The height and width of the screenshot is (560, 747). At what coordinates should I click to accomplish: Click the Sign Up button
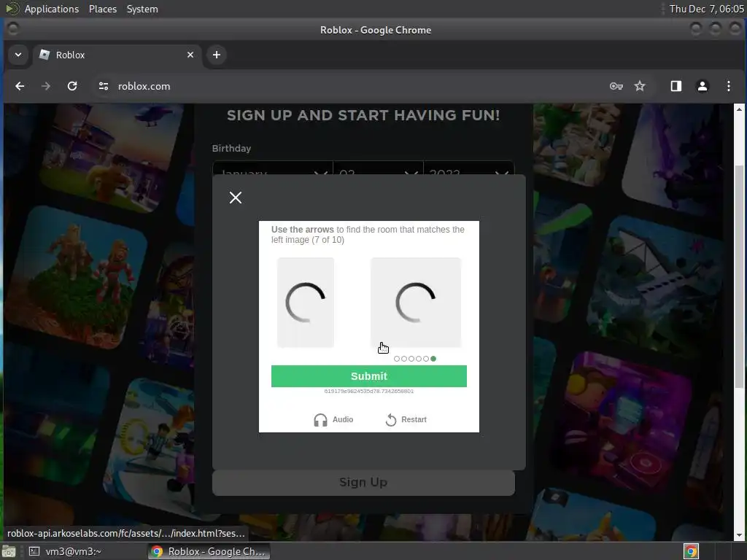[363, 483]
